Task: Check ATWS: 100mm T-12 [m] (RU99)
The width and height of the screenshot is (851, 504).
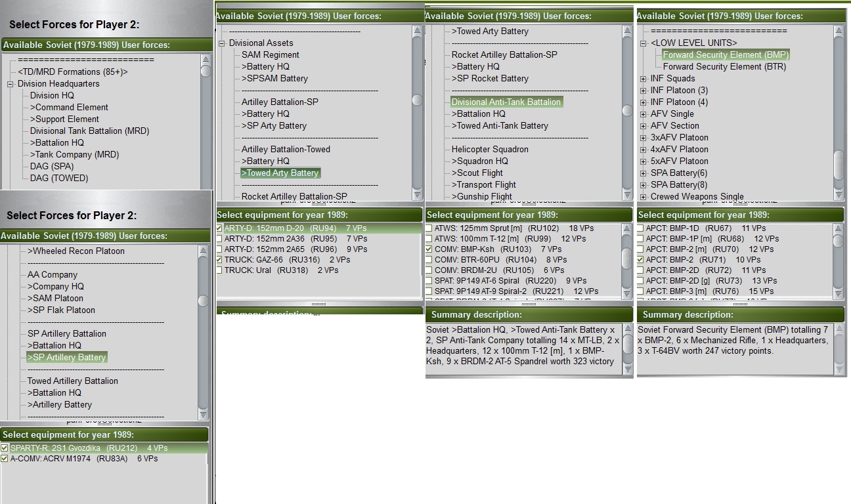Action: 429,239
